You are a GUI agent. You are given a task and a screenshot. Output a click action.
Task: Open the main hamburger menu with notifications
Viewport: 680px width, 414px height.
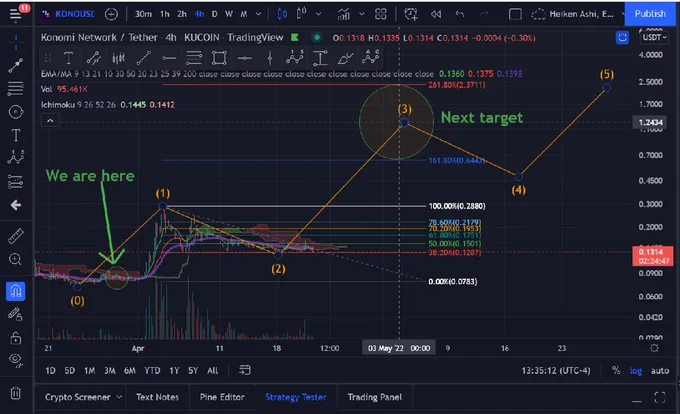[x=16, y=14]
